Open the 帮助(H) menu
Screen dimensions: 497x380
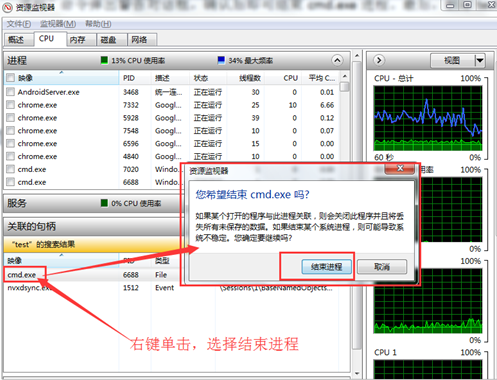pos(98,24)
